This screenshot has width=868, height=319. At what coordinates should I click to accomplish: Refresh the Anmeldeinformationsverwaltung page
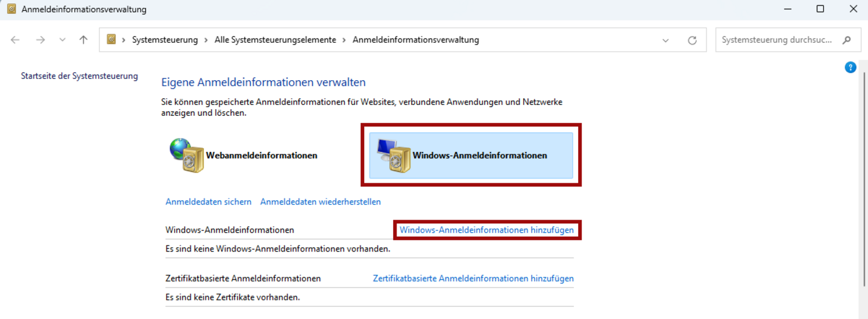(x=692, y=40)
